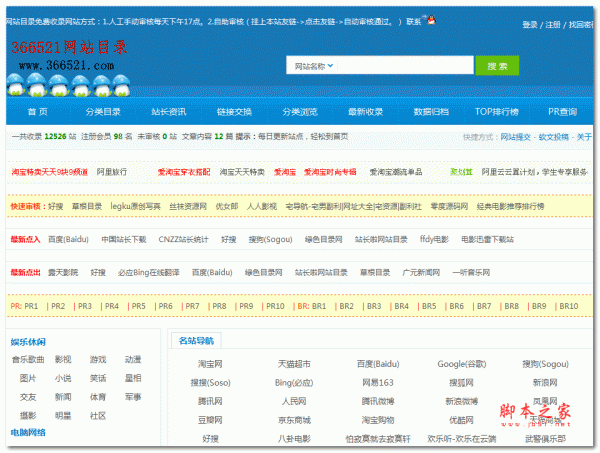Open 军事 subcategory
Image resolution: width=600 pixels, height=453 pixels.
click(x=133, y=397)
